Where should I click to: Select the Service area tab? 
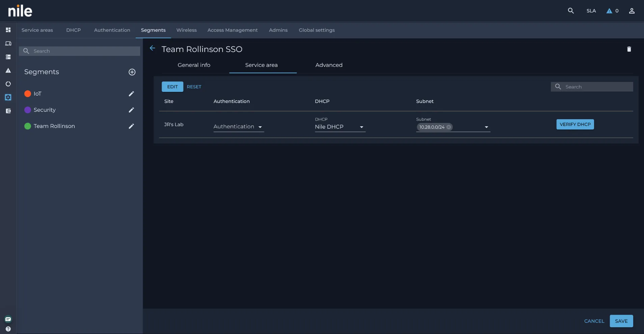pos(262,65)
